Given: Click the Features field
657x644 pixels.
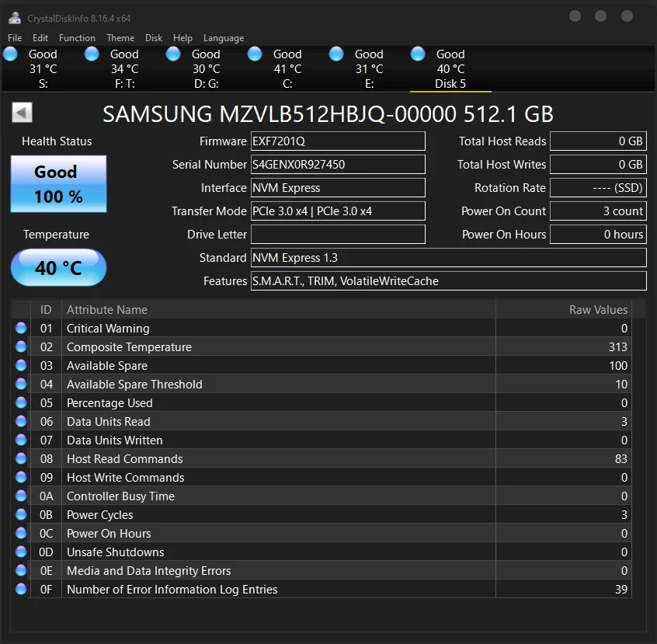Looking at the screenshot, I should [x=448, y=281].
